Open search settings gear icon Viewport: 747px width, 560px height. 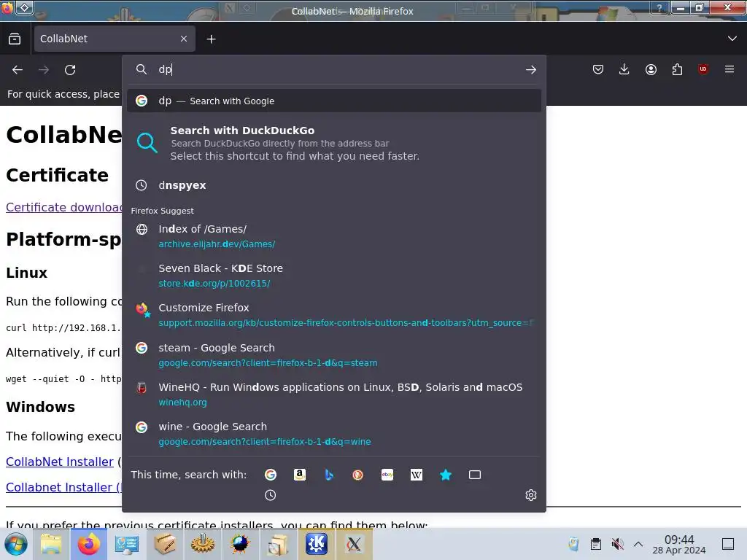click(x=531, y=495)
